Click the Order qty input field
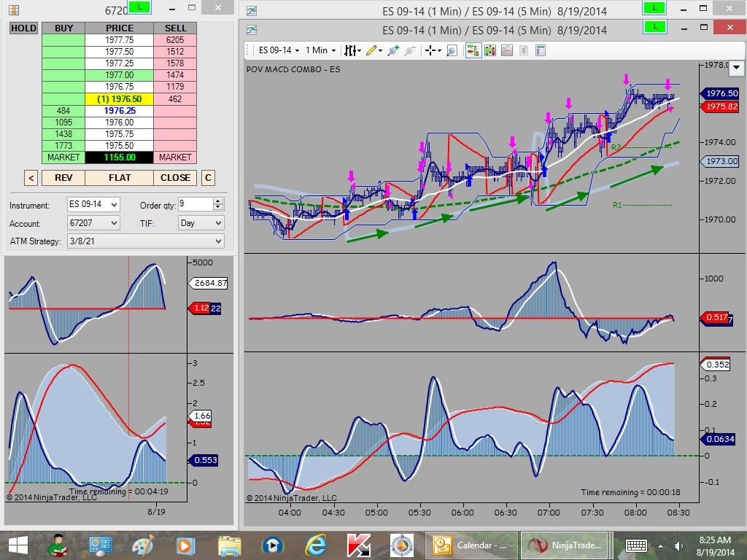Image resolution: width=747 pixels, height=560 pixels. (196, 204)
